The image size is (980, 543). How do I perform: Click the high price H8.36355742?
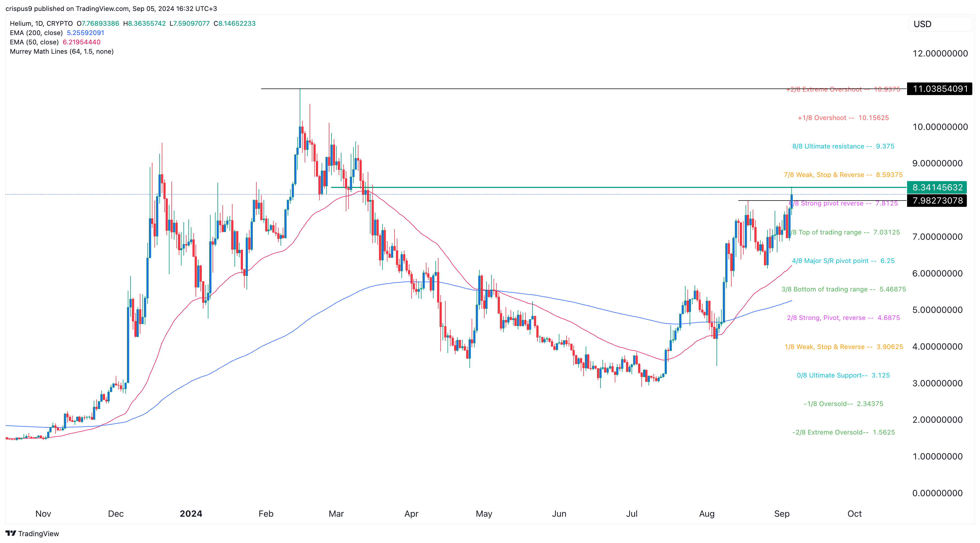pyautogui.click(x=145, y=24)
